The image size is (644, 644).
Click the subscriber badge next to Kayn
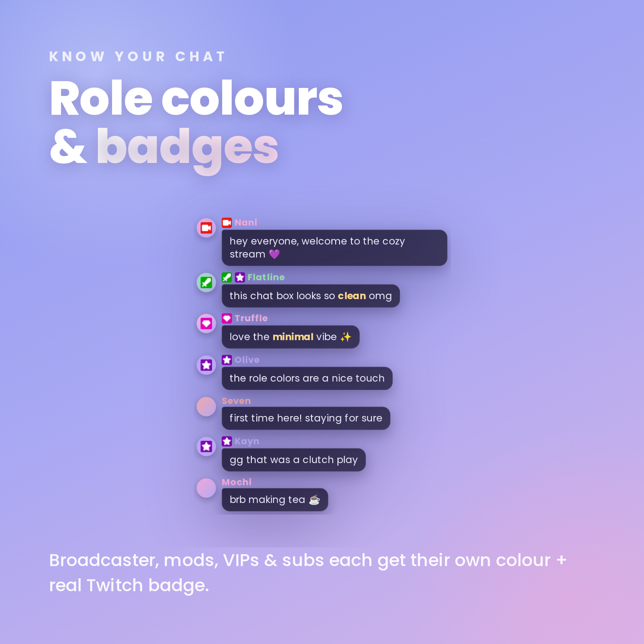pyautogui.click(x=227, y=441)
